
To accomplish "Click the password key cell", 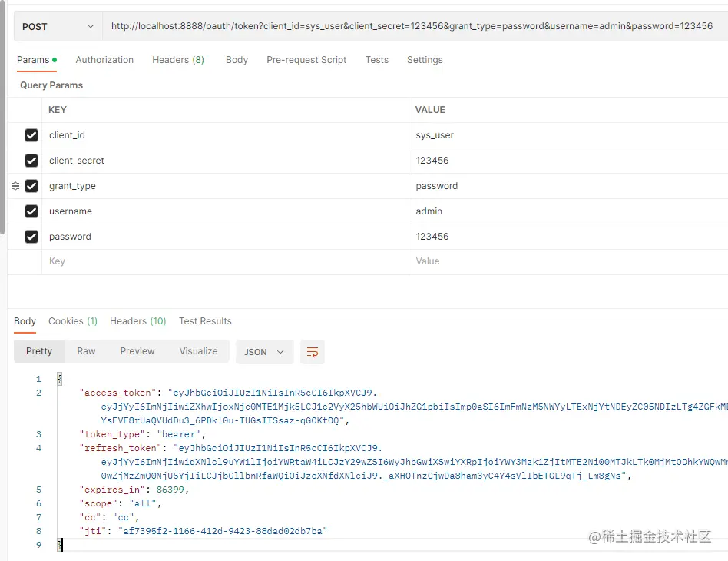I will 225,237.
